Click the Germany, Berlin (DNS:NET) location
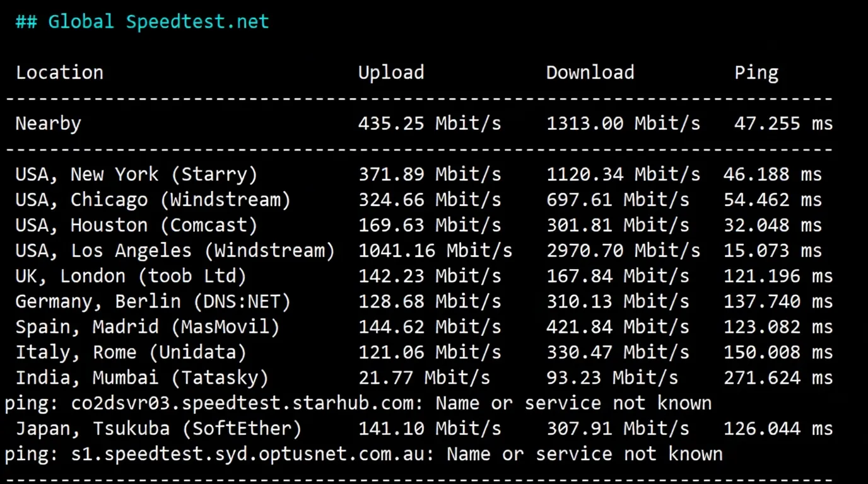The image size is (868, 484). pos(152,301)
